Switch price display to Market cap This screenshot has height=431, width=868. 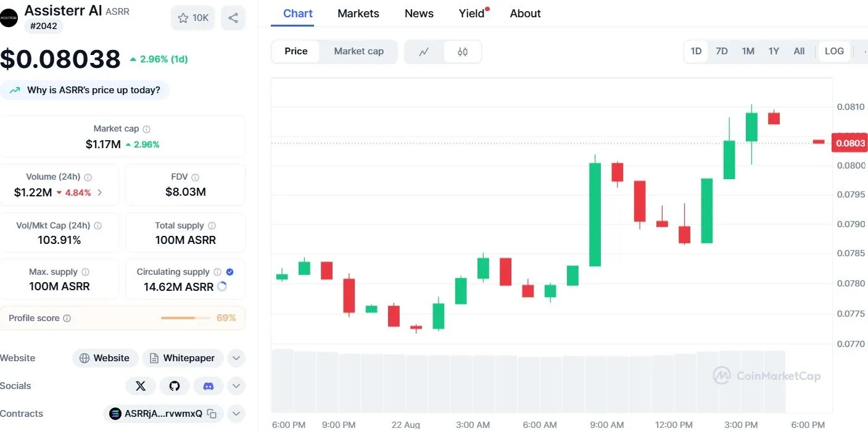(358, 52)
